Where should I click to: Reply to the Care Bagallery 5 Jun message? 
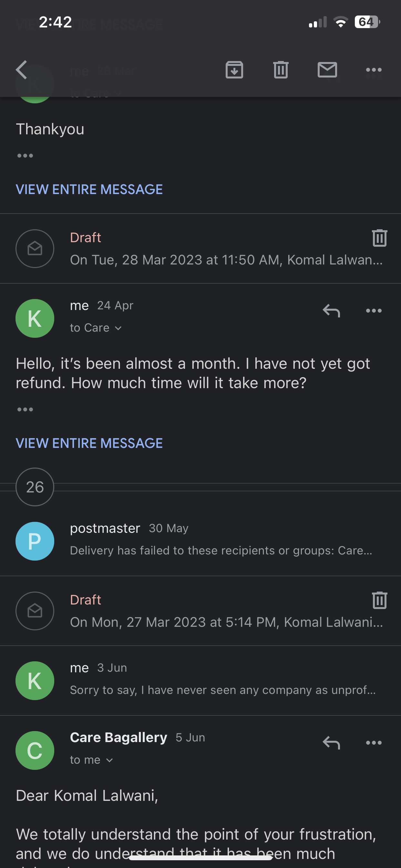[331, 743]
